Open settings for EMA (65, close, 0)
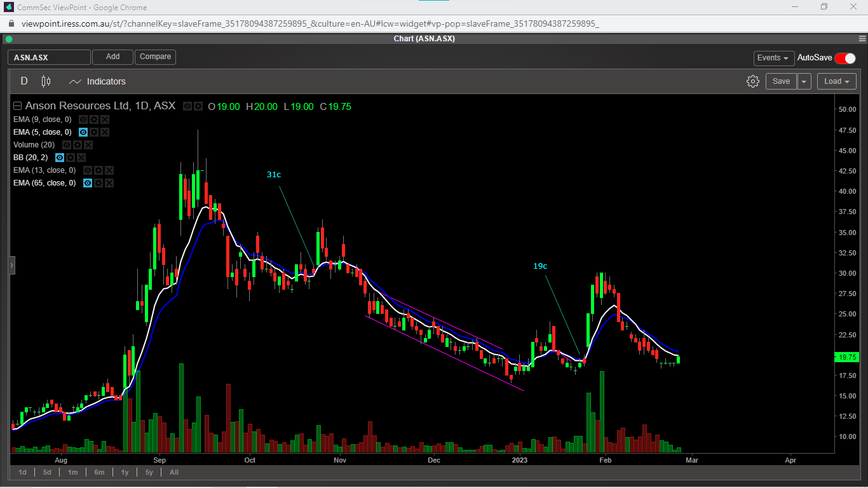868x488 pixels. pyautogui.click(x=98, y=183)
